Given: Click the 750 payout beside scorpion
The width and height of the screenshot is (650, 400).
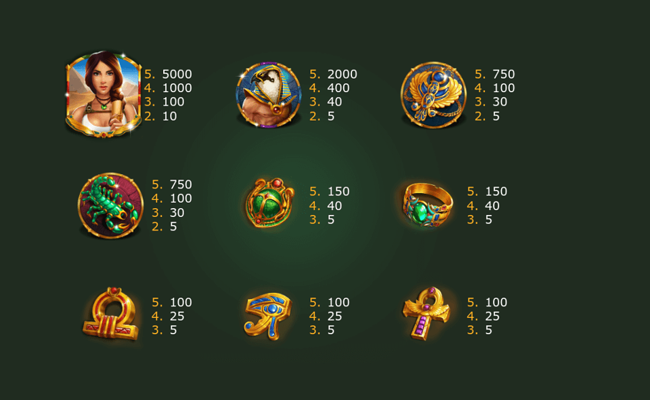Looking at the screenshot, I should pyautogui.click(x=181, y=184).
